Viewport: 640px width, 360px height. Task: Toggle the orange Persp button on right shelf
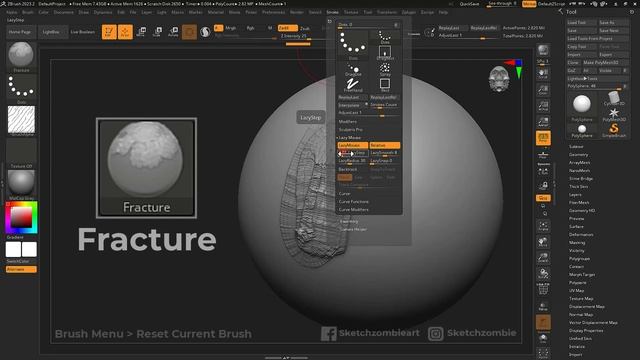pyautogui.click(x=543, y=138)
